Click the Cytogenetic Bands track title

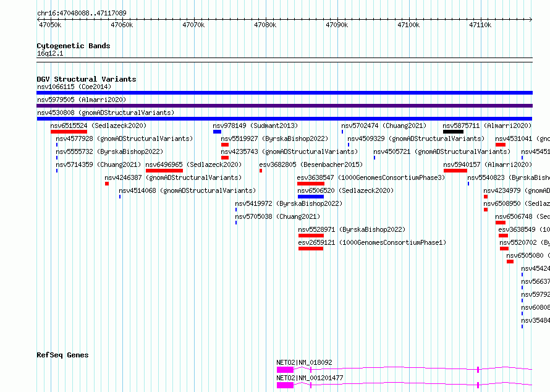(x=74, y=46)
